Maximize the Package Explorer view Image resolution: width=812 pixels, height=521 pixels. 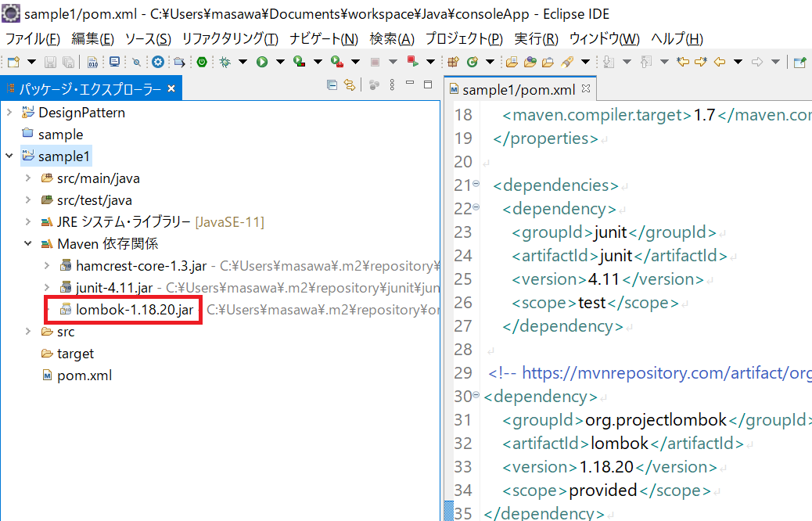pyautogui.click(x=428, y=84)
